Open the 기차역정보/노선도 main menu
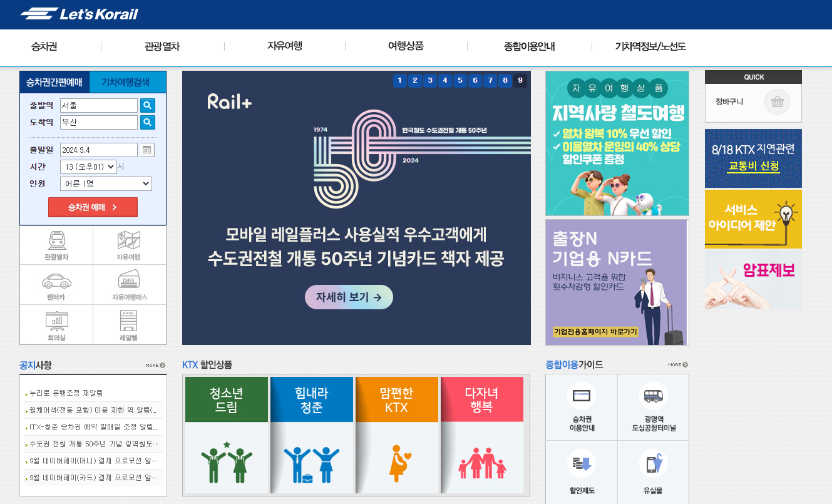Image resolution: width=832 pixels, height=504 pixels. (x=650, y=46)
